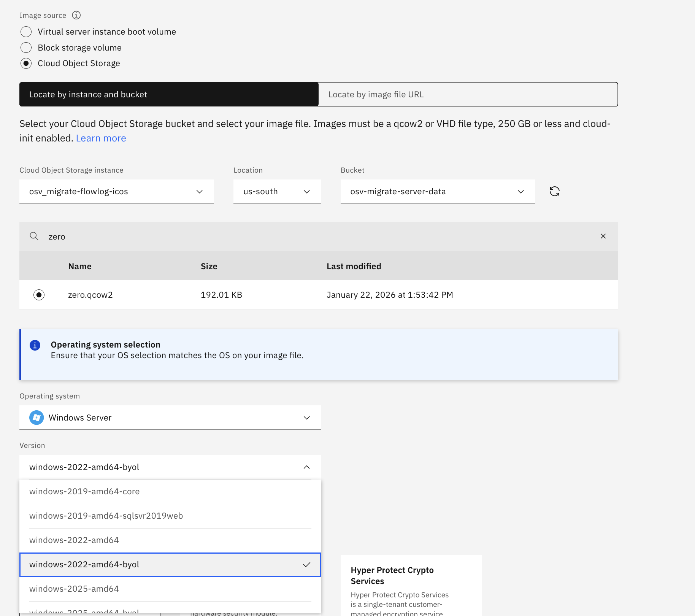This screenshot has height=616, width=695.
Task: Choose windows-2022-amd64 version
Action: (x=170, y=540)
